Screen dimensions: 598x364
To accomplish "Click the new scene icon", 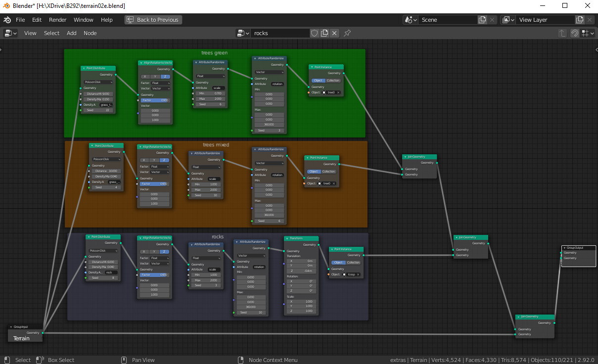I will (482, 20).
